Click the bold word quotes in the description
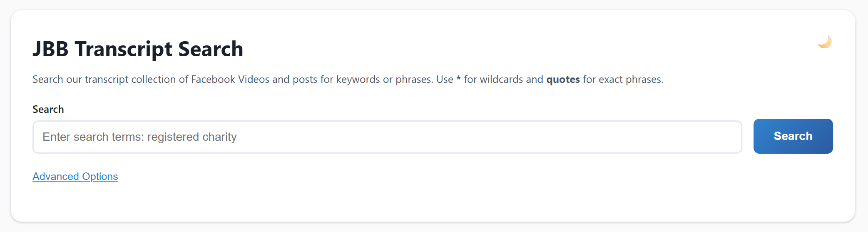 coord(563,79)
